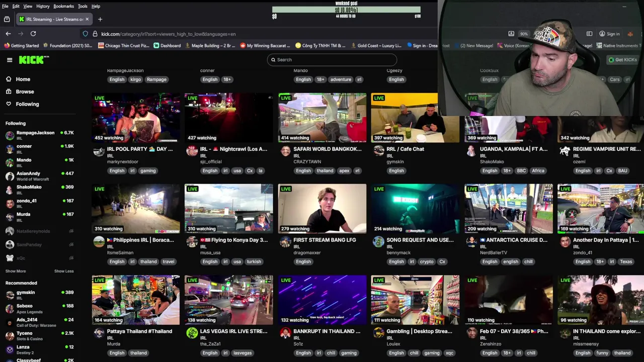Open the Bookmarks menu
The image size is (644, 362).
coord(63,6)
